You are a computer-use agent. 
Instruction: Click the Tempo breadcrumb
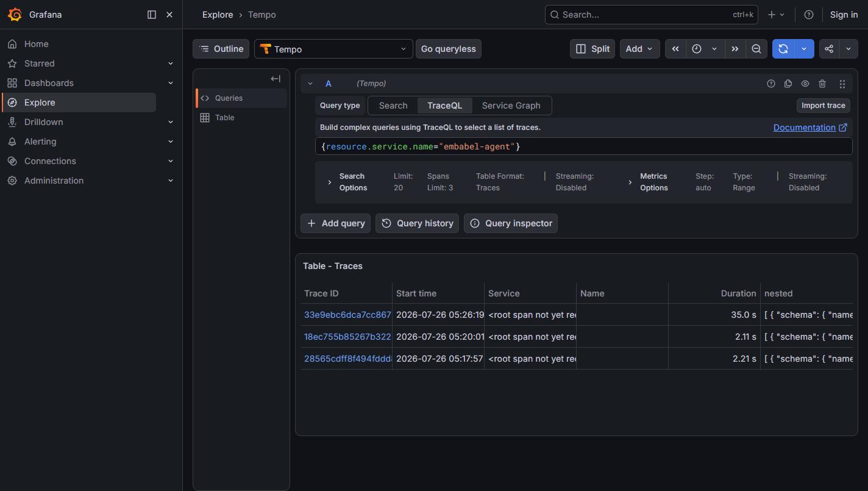(x=261, y=15)
